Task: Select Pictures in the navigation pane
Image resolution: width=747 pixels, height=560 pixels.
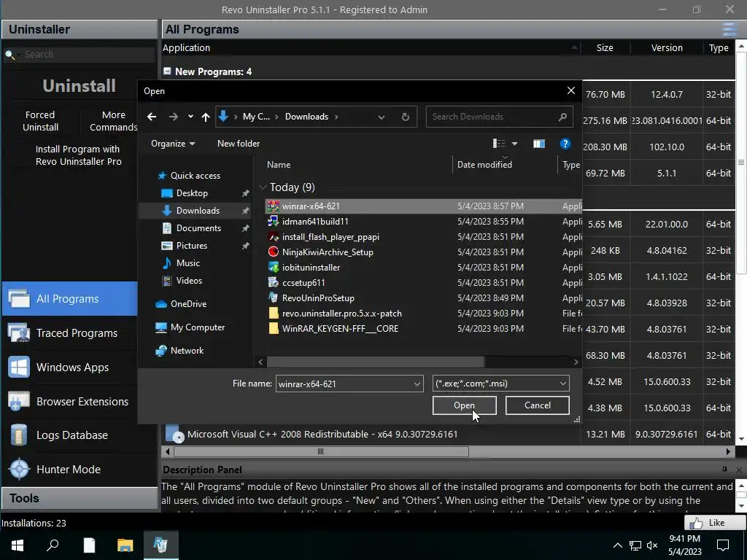Action: 192,246
